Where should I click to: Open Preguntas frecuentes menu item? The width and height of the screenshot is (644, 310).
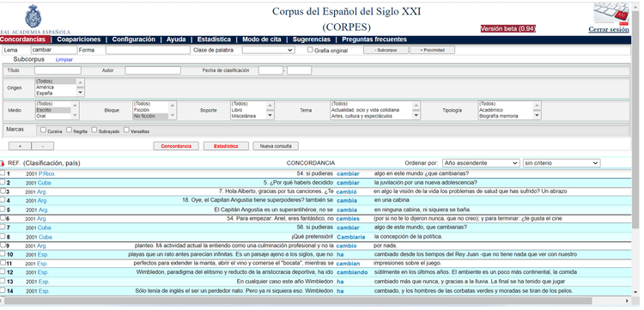coord(374,40)
